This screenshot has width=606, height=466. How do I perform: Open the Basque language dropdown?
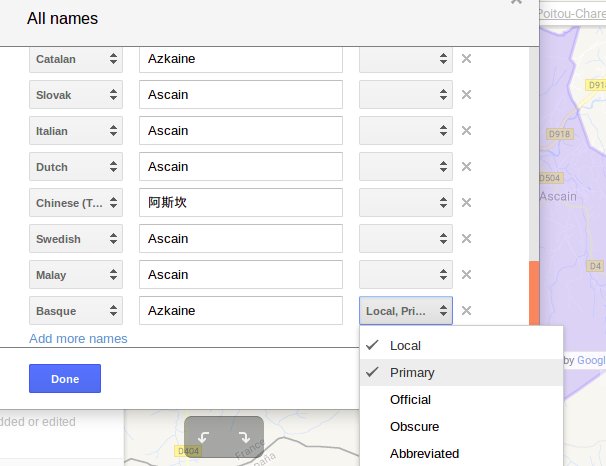[76, 311]
